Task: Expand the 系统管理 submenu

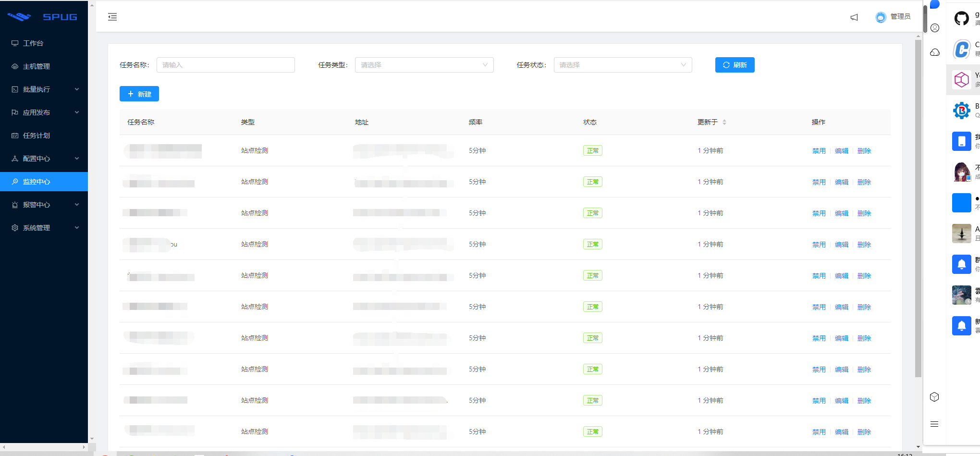Action: point(44,228)
